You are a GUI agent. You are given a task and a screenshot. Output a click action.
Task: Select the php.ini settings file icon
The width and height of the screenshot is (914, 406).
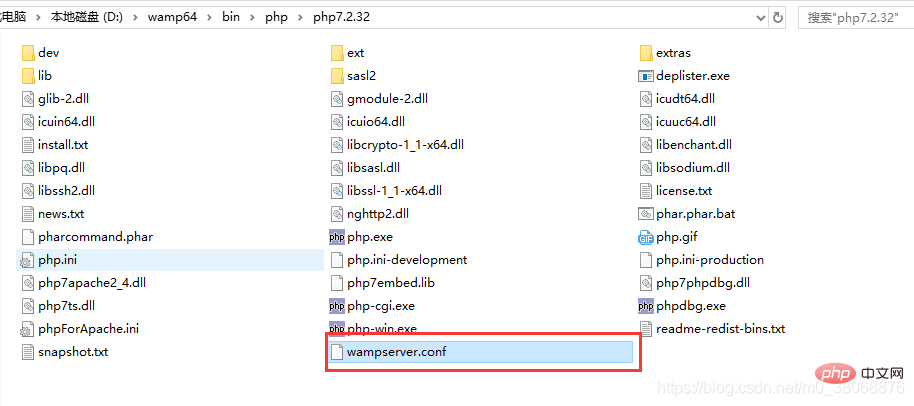[x=29, y=260]
